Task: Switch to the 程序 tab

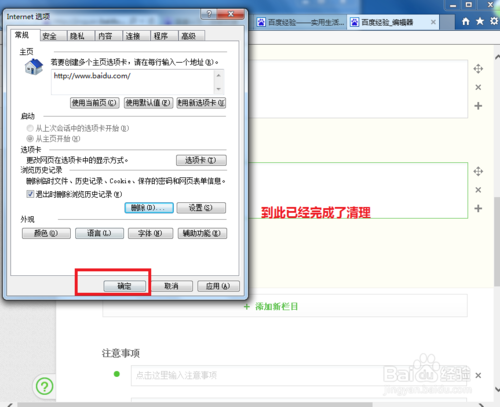Action: tap(161, 36)
